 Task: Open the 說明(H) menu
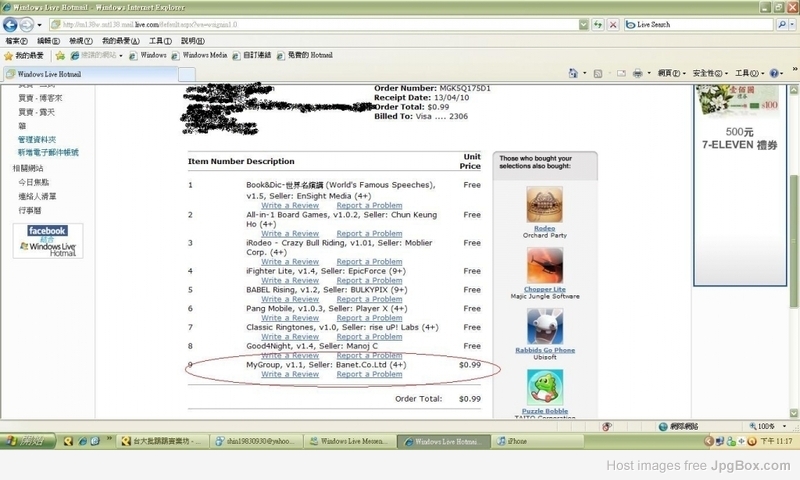click(x=192, y=41)
